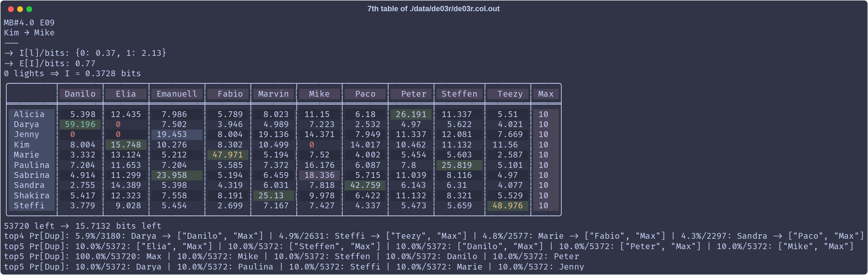This screenshot has height=275, width=868.
Task: Select the Peter column header
Action: pyautogui.click(x=411, y=94)
